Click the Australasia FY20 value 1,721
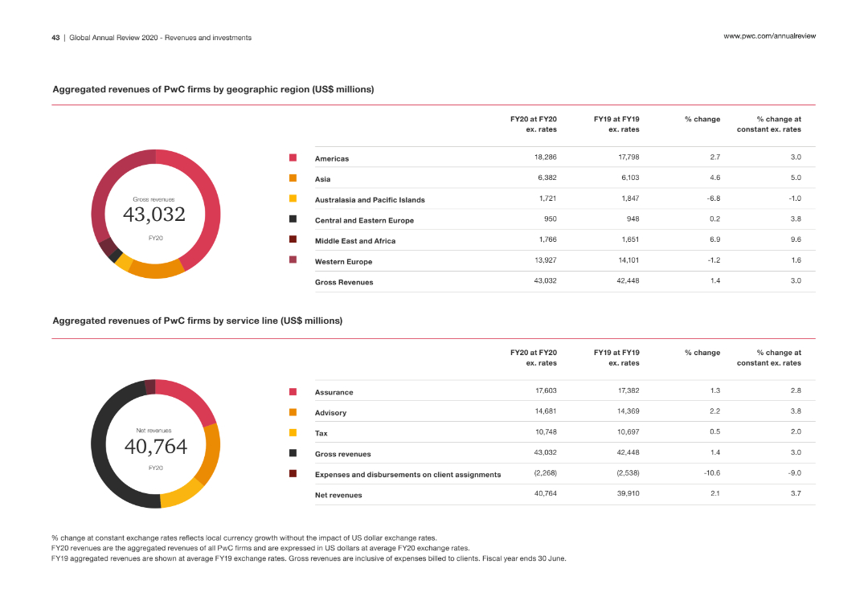Screen dimensions: 868x613 click(x=547, y=198)
